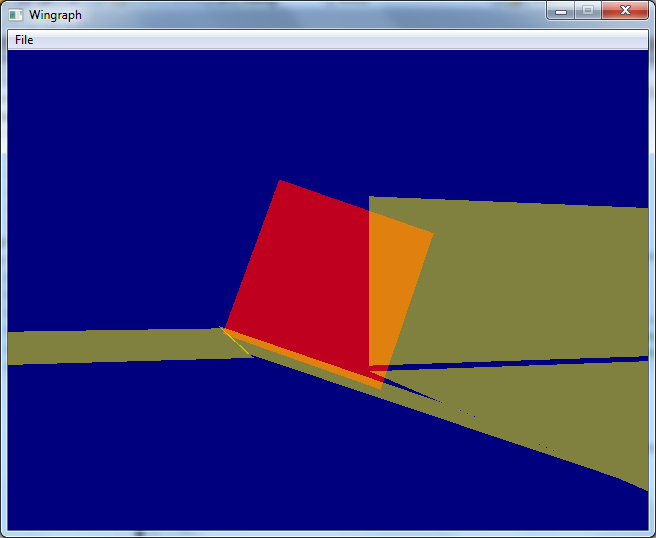Click the Wingraph title bar text
Viewport: 656px width, 538px height.
coord(56,15)
